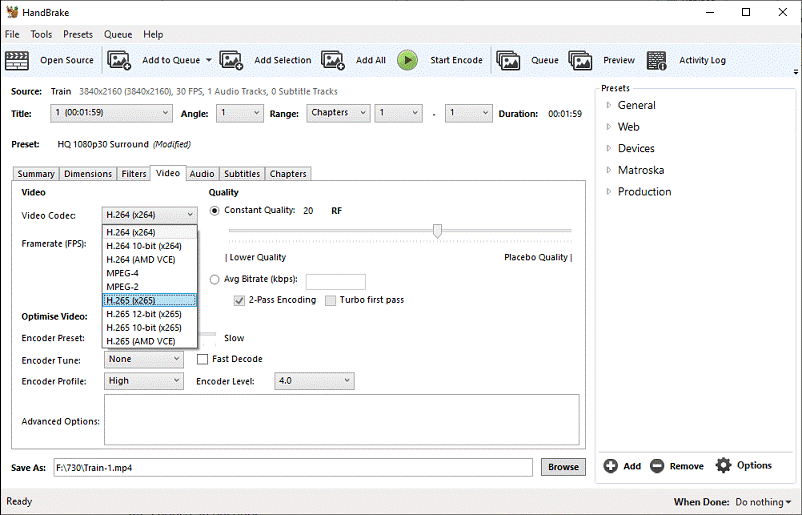
Task: Click the Preview icon
Action: click(581, 60)
